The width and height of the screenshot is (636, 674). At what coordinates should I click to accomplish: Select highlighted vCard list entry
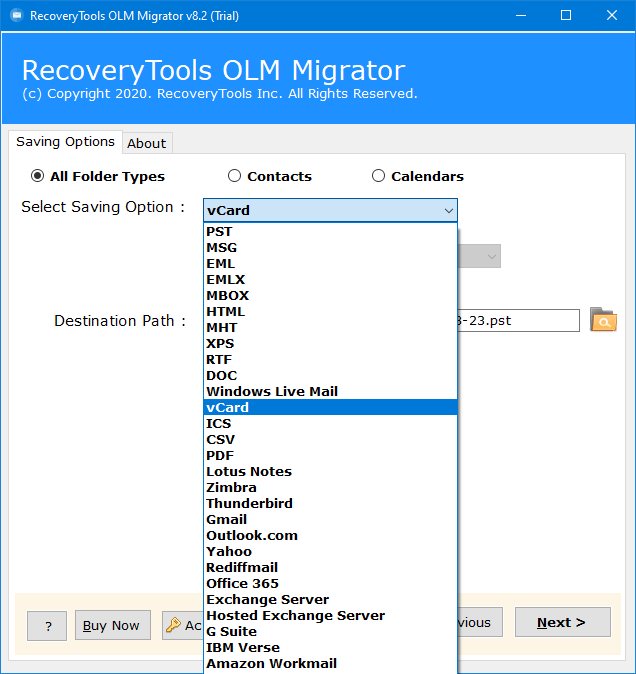pyautogui.click(x=330, y=407)
